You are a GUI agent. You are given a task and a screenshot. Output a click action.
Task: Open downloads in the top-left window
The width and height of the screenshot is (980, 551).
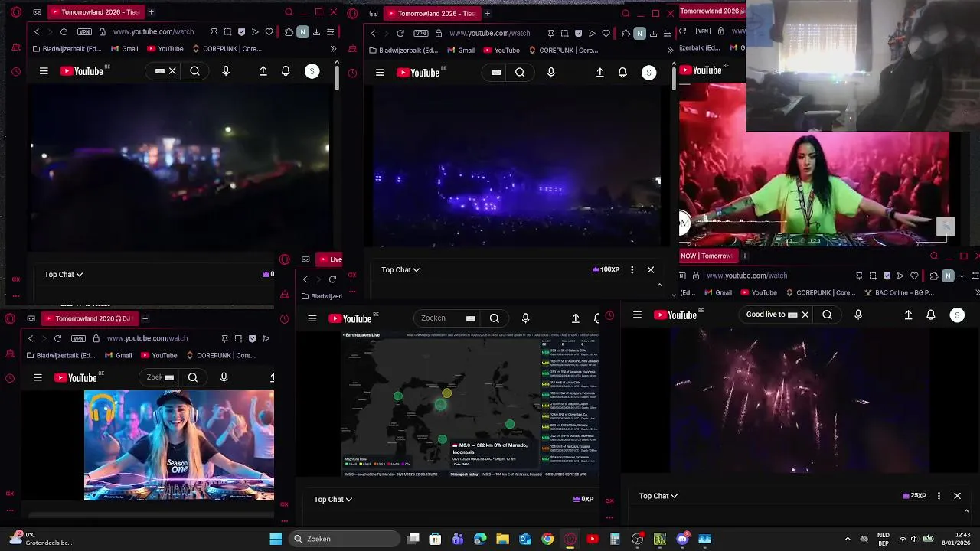tap(316, 32)
